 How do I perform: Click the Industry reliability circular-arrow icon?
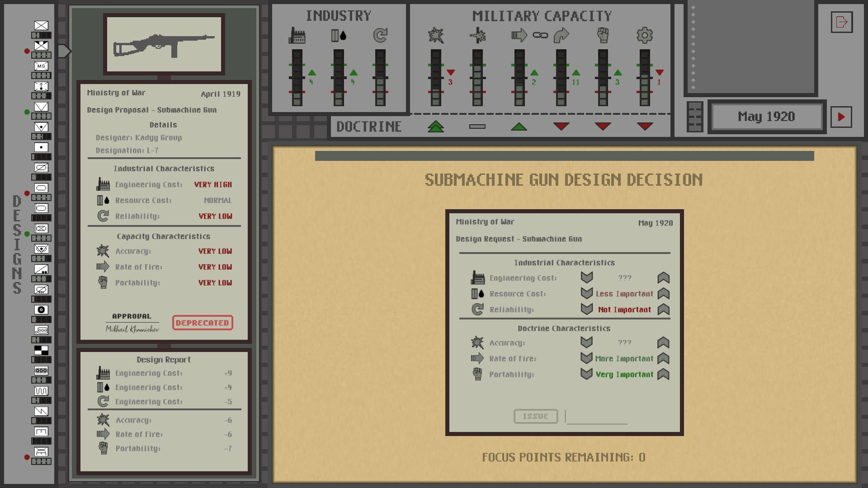click(380, 35)
